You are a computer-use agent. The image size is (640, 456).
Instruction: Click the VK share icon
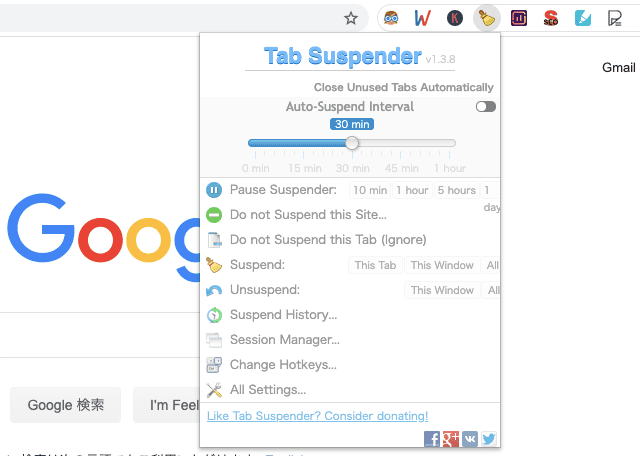point(470,439)
